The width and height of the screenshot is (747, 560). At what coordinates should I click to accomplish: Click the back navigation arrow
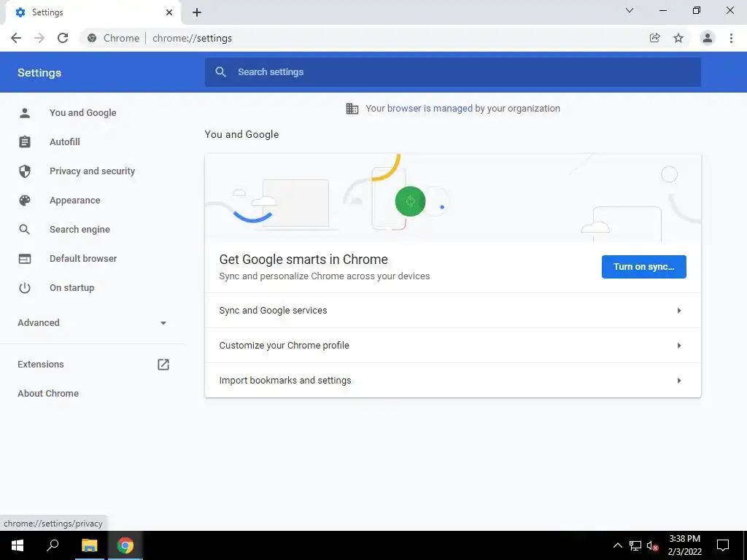pos(16,38)
